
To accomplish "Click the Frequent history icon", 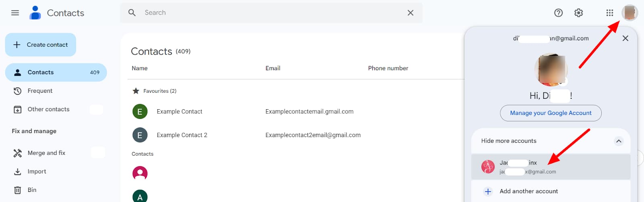I will (17, 91).
